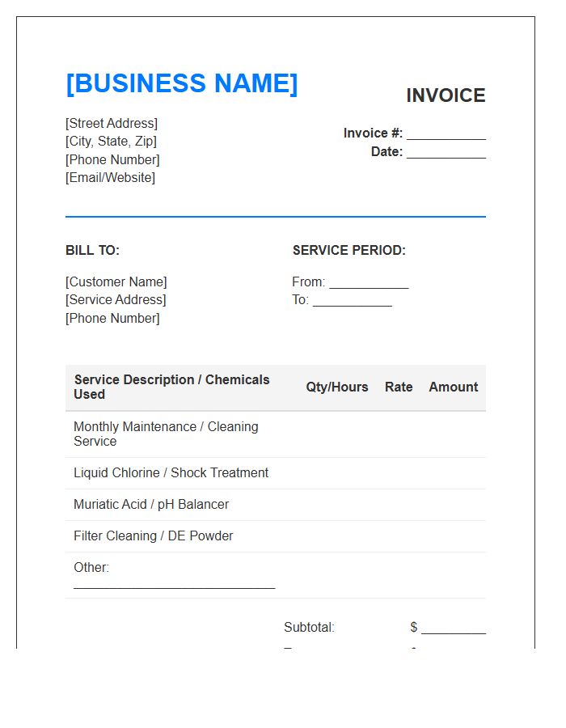Select the [Service Address] placeholder
Viewport: 566px width, 728px height.
pyautogui.click(x=116, y=300)
